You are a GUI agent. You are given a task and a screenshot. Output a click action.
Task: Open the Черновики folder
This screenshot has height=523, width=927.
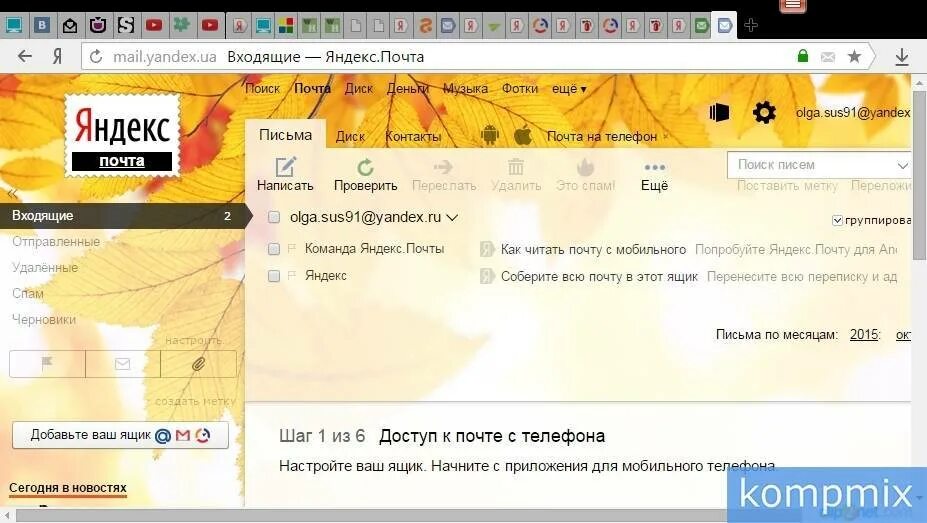[x=44, y=320]
